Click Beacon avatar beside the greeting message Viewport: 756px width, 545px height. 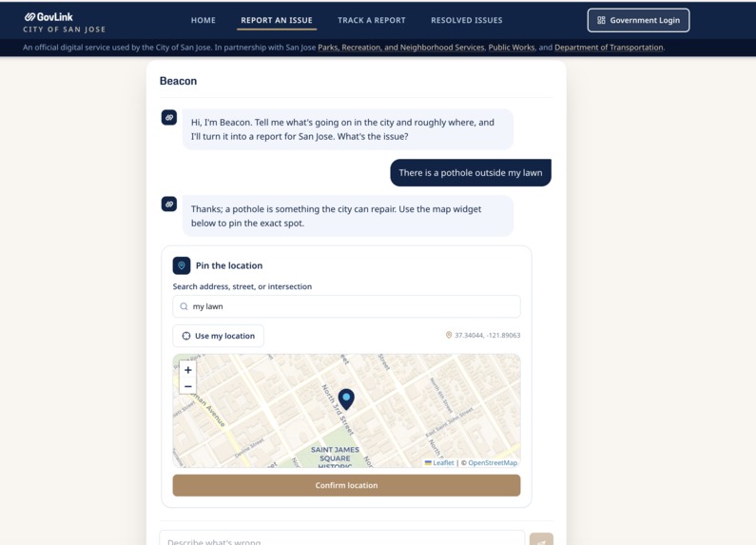[168, 117]
